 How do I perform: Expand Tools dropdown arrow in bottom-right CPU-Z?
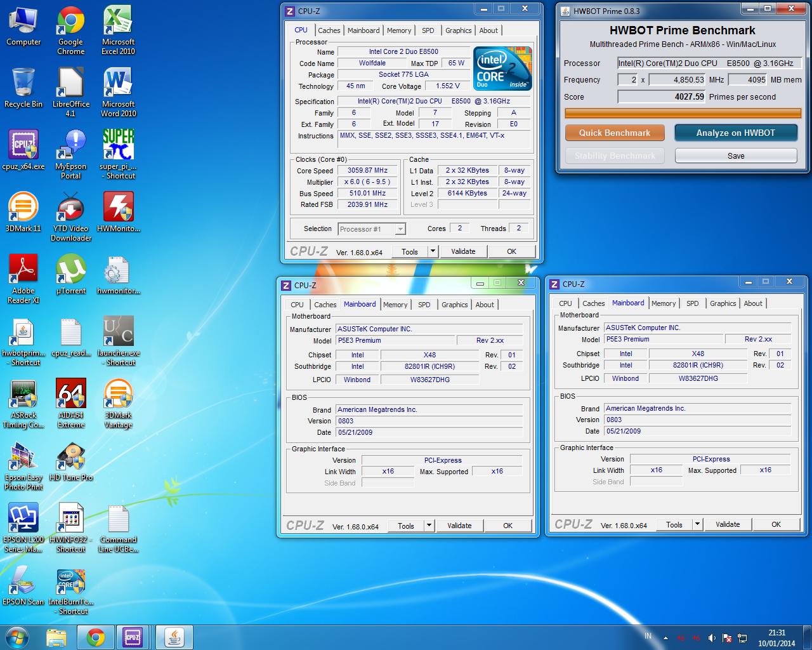[697, 524]
